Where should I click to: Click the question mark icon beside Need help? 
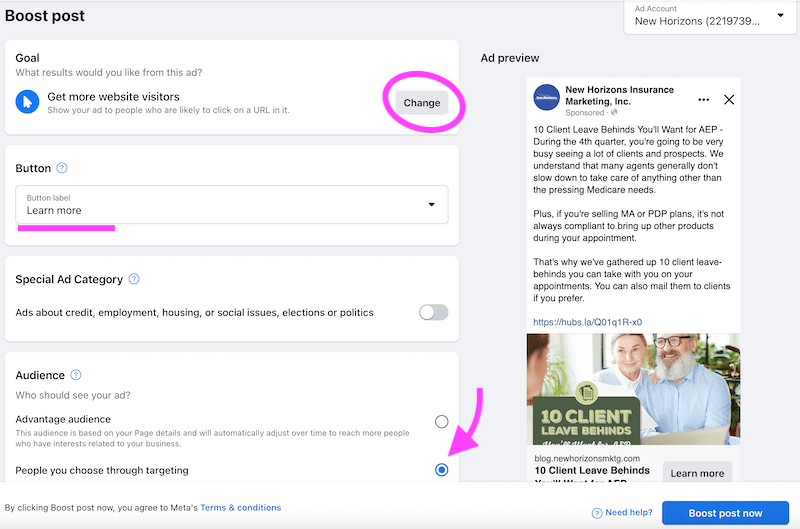[x=596, y=513]
